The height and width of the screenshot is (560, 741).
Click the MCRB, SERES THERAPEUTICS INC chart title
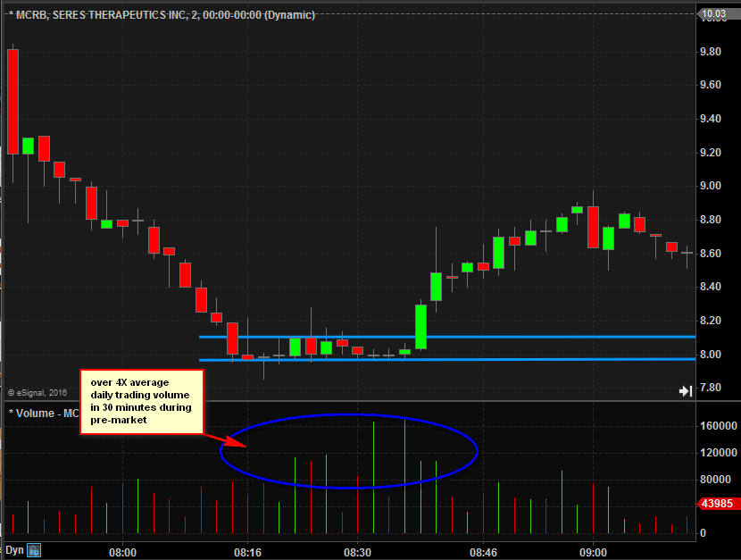pos(162,14)
